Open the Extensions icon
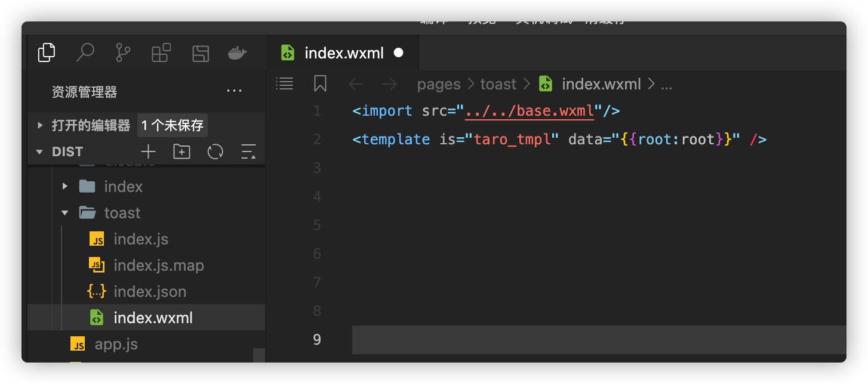Viewport: 868px width, 384px height. pyautogui.click(x=161, y=53)
